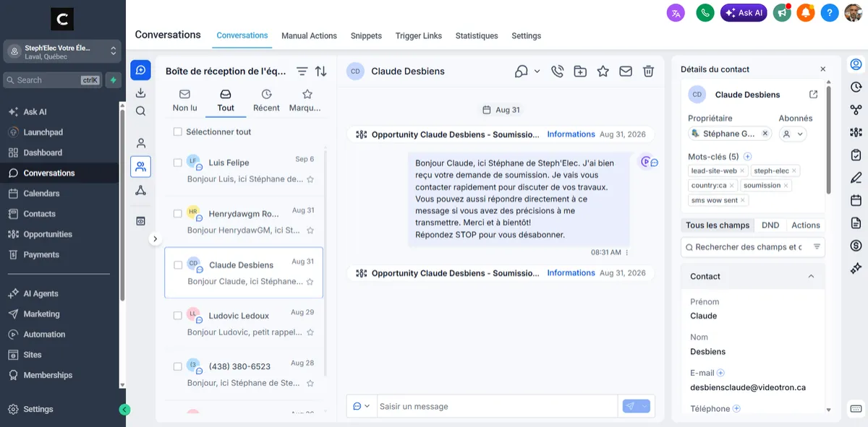The width and height of the screenshot is (868, 427).
Task: Click the phone call icon in conversation header
Action: pos(557,71)
